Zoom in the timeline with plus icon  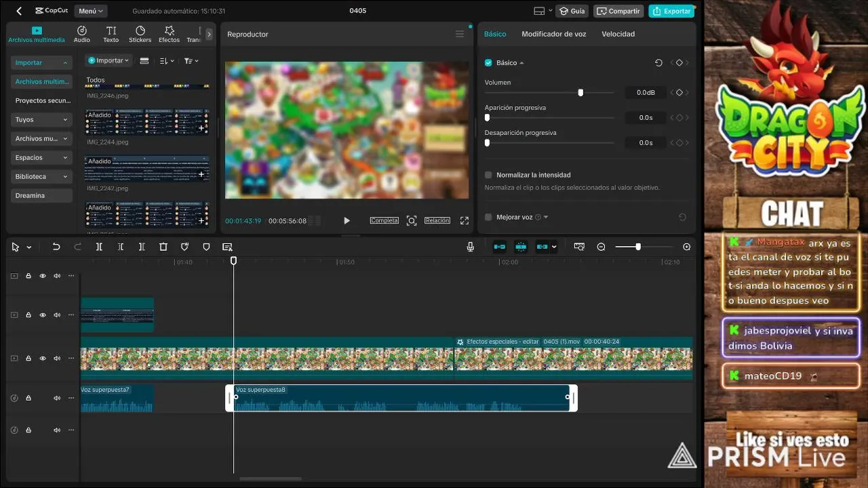687,247
